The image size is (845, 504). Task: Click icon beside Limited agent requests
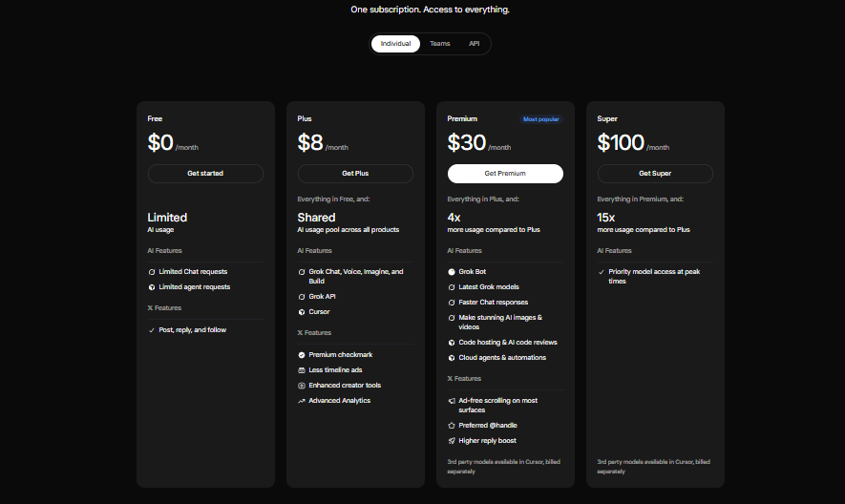pos(152,287)
